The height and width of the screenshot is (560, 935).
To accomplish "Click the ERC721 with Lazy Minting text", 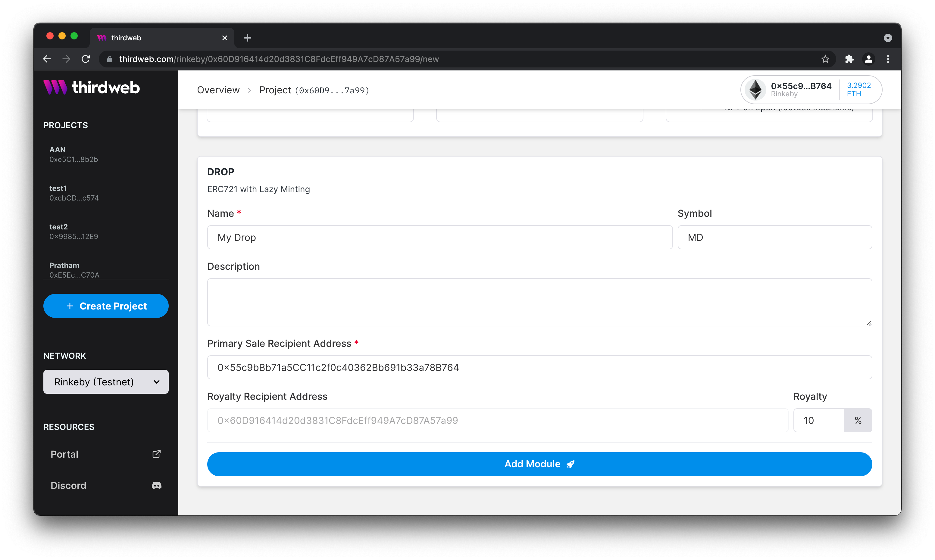I will pos(258,189).
